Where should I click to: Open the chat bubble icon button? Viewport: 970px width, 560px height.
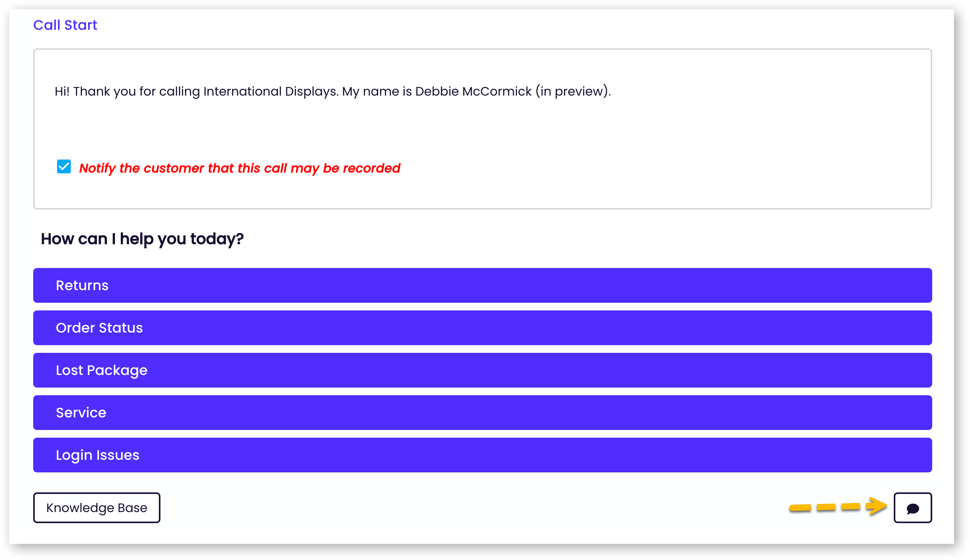(x=912, y=508)
